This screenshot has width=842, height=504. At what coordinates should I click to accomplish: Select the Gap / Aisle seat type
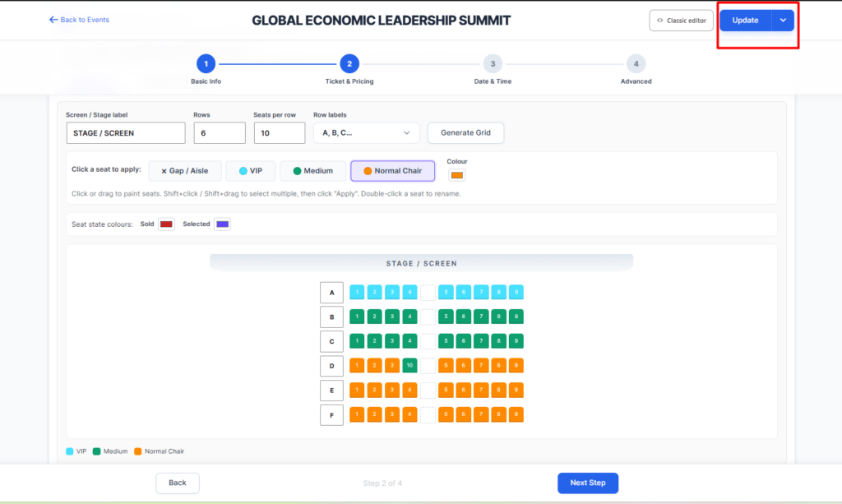pyautogui.click(x=185, y=171)
